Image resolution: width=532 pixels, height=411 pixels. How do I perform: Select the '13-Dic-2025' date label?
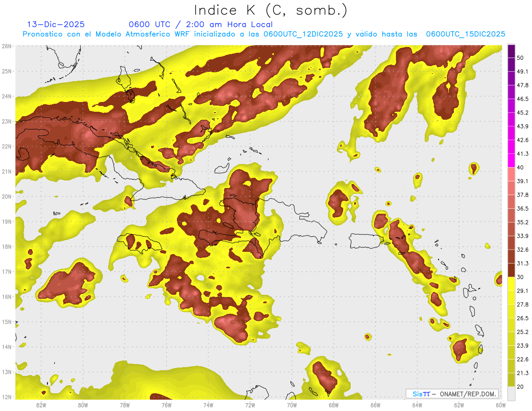(x=55, y=24)
